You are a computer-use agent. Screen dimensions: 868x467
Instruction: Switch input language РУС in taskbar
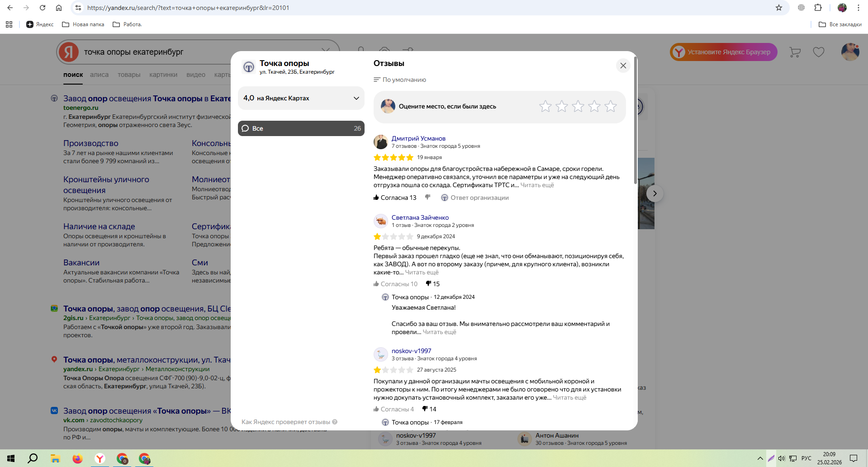[x=806, y=458]
